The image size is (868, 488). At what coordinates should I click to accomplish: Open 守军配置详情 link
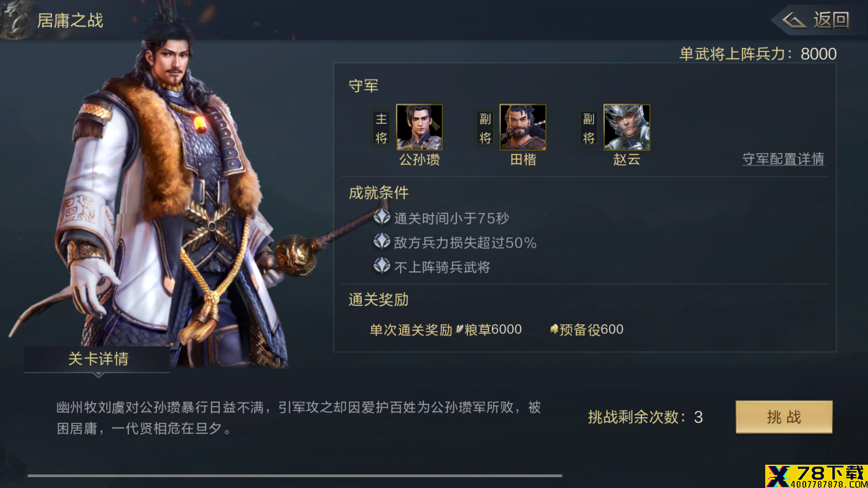tap(783, 159)
